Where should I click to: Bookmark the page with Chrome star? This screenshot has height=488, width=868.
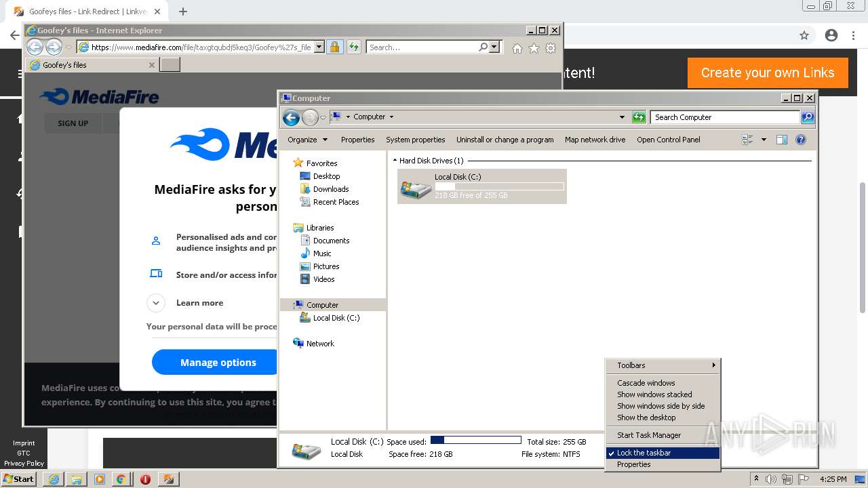coord(804,35)
